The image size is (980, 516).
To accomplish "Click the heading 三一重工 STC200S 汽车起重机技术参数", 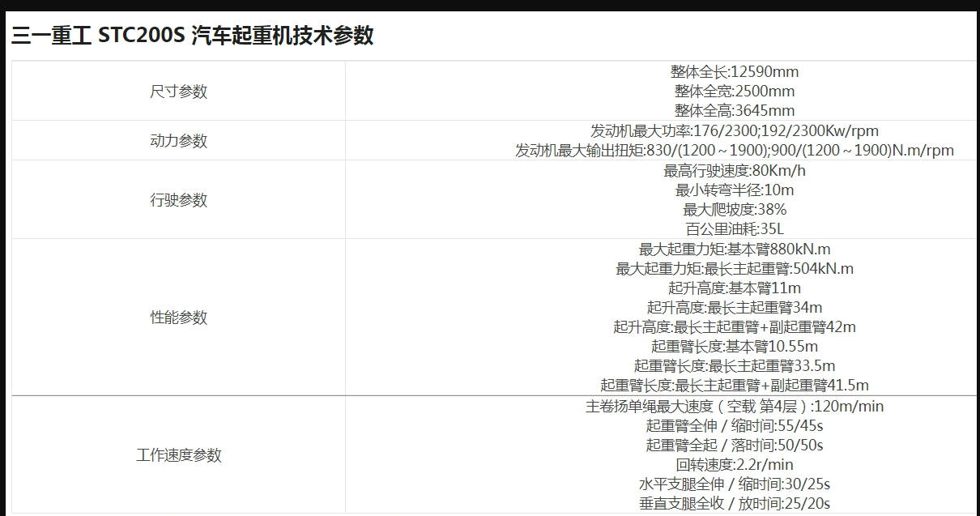I will point(193,36).
